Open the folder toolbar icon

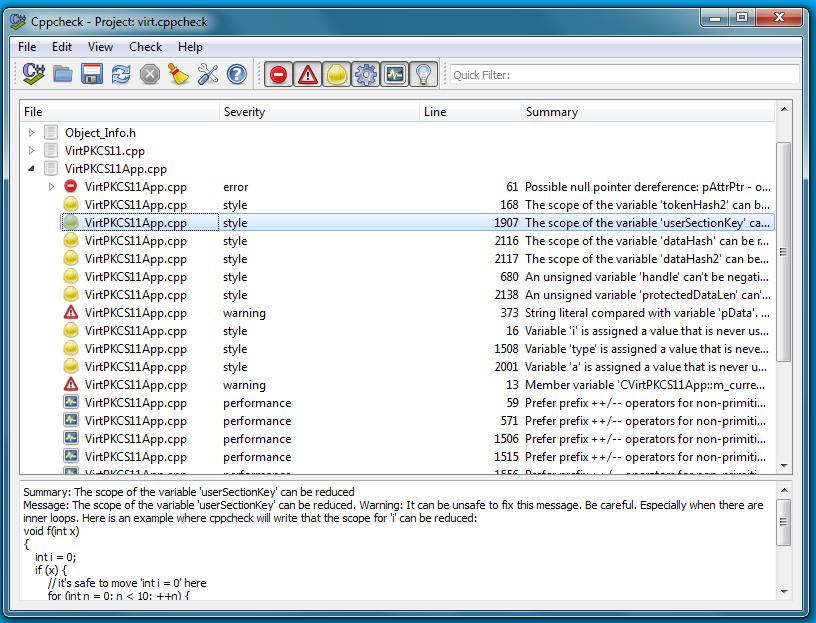pos(63,74)
